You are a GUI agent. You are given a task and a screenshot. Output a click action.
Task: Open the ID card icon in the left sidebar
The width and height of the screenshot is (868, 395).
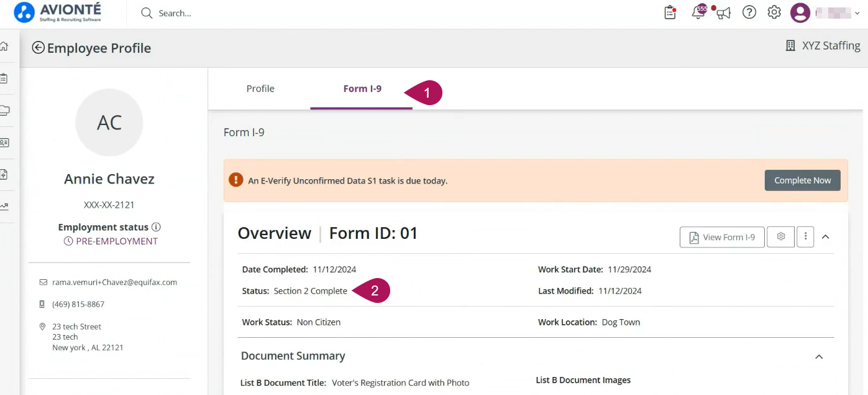4,142
